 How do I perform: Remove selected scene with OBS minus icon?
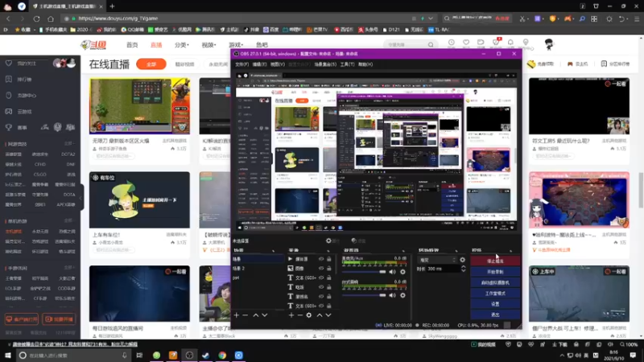pyautogui.click(x=246, y=315)
